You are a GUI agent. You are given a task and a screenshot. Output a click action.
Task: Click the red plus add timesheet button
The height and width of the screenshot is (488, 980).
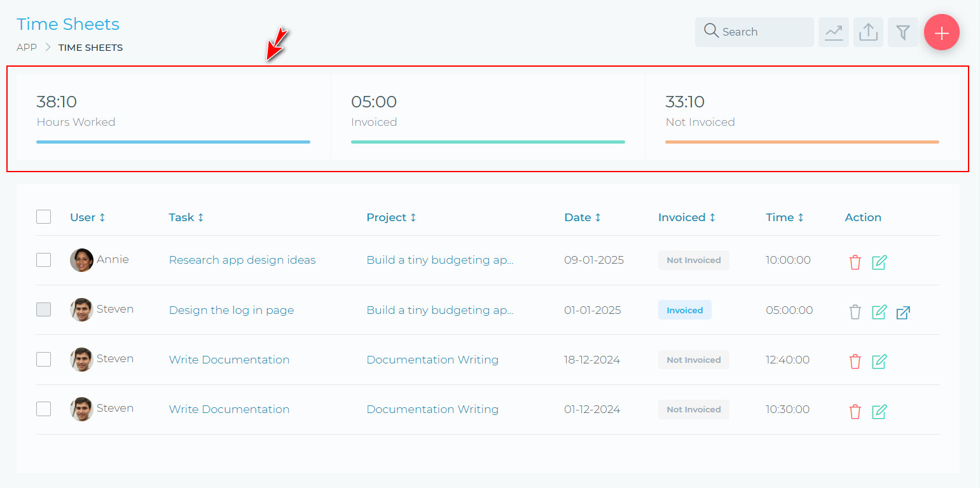[941, 32]
